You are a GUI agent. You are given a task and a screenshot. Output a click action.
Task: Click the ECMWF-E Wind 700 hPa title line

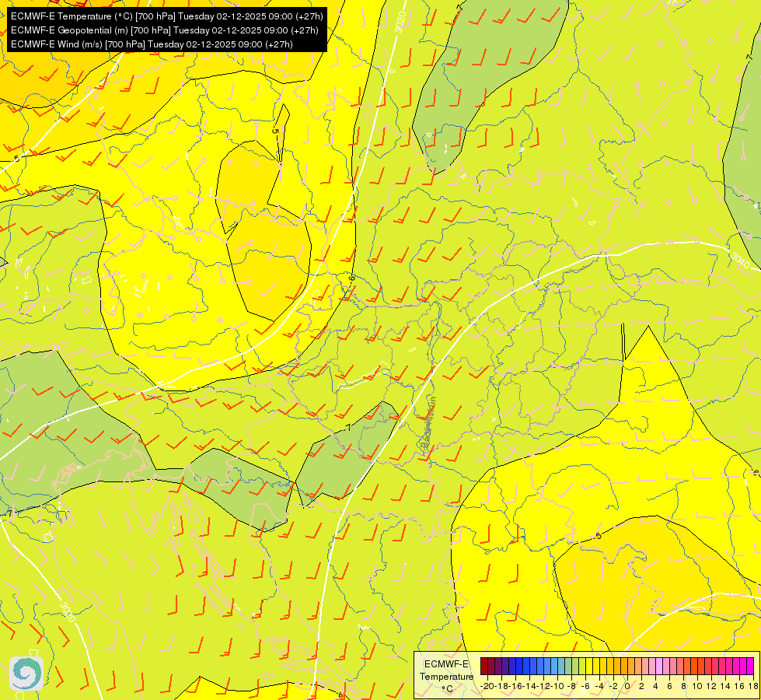(152, 44)
